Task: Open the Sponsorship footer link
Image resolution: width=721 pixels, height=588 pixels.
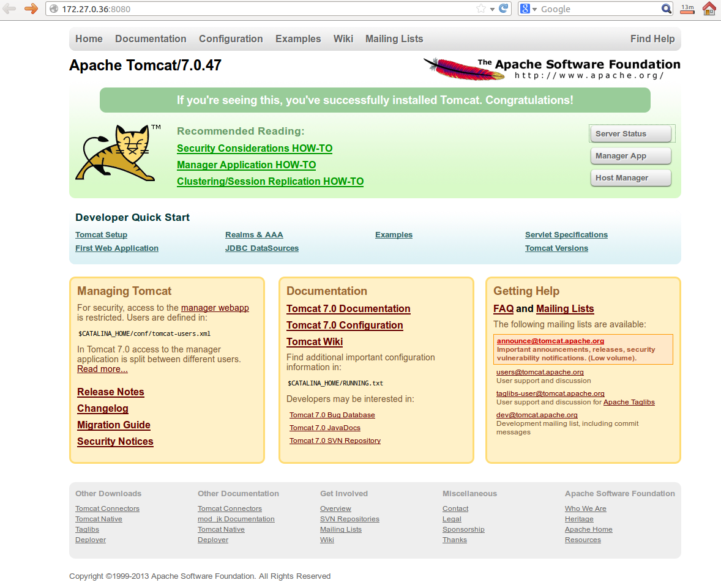Action: tap(463, 530)
